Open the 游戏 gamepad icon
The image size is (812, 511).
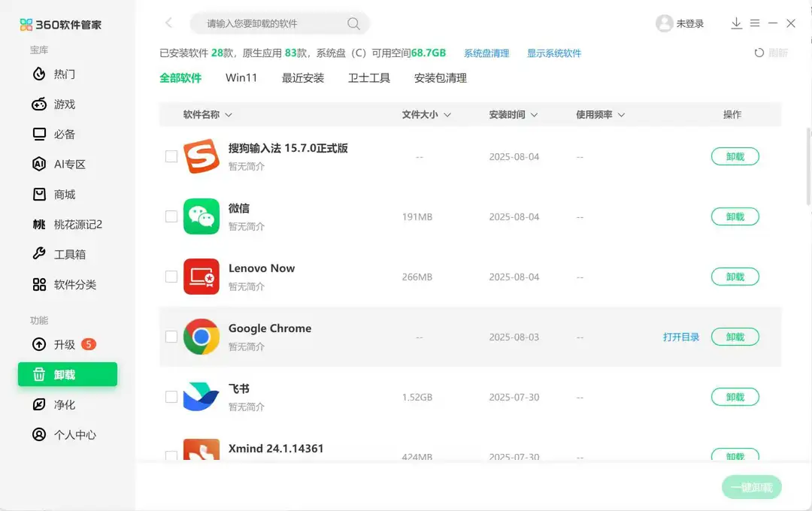39,104
